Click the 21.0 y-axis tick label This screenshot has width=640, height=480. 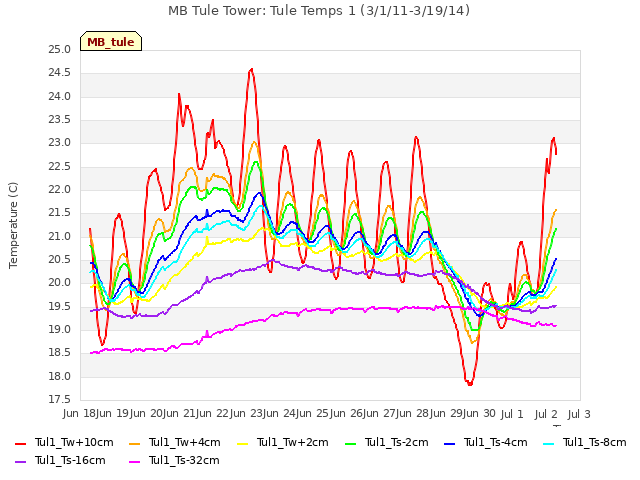click(x=60, y=236)
